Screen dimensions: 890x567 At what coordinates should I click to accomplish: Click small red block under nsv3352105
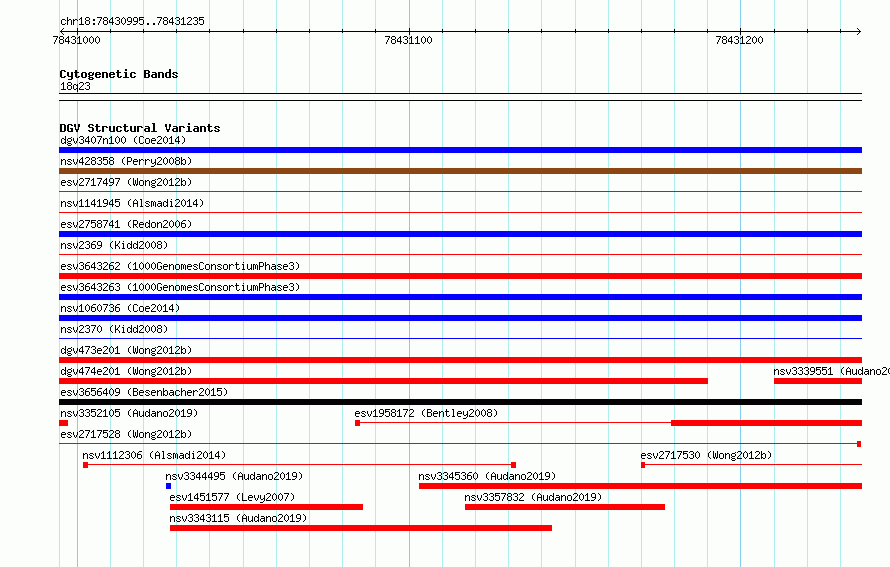pos(64,423)
